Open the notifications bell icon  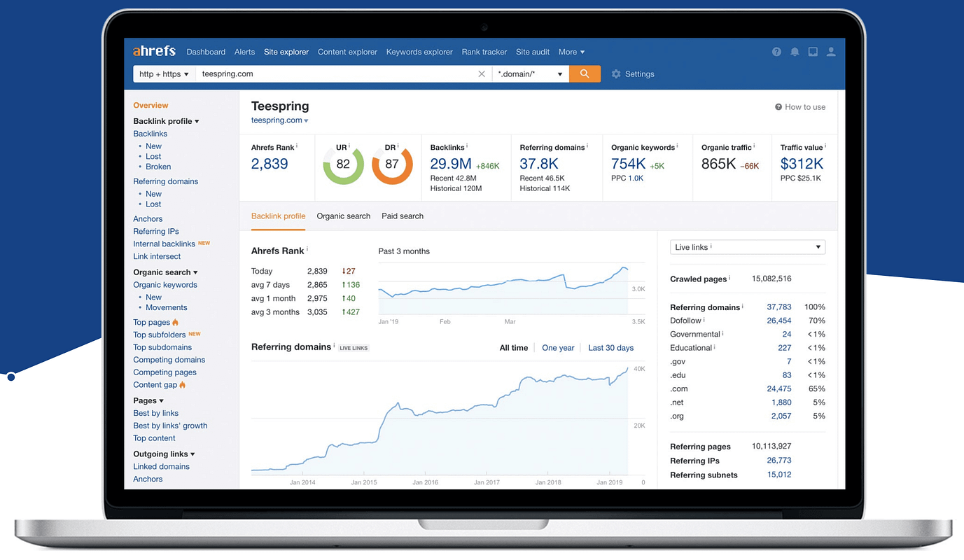coord(795,52)
